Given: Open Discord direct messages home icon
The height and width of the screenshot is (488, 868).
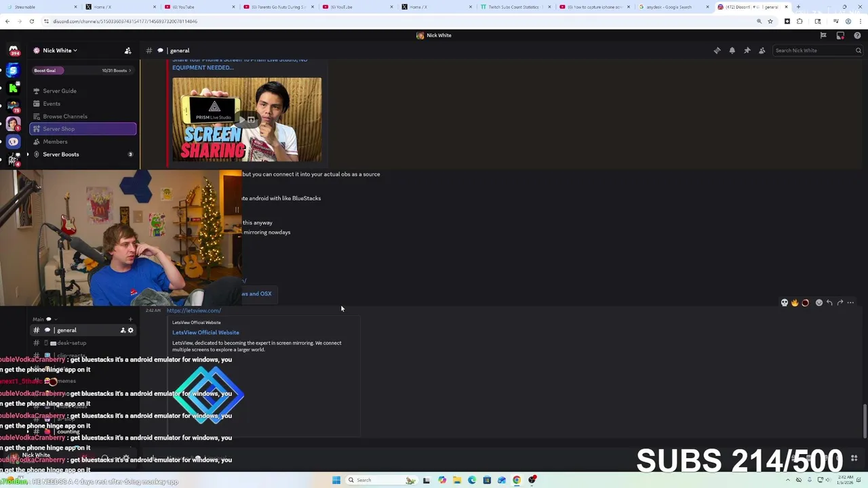Looking at the screenshot, I should click(x=13, y=51).
